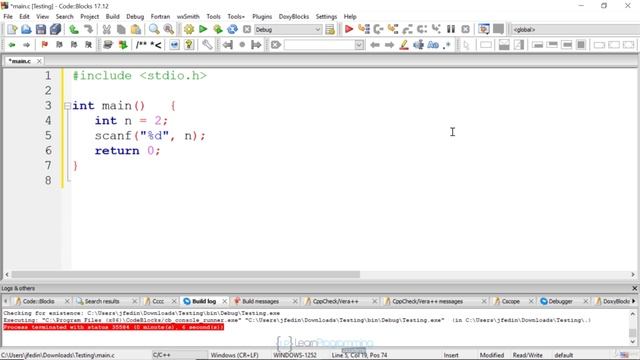The image size is (640, 360).
Task: Click the DoxyBlocks line comment *< icon
Action: [156, 44]
